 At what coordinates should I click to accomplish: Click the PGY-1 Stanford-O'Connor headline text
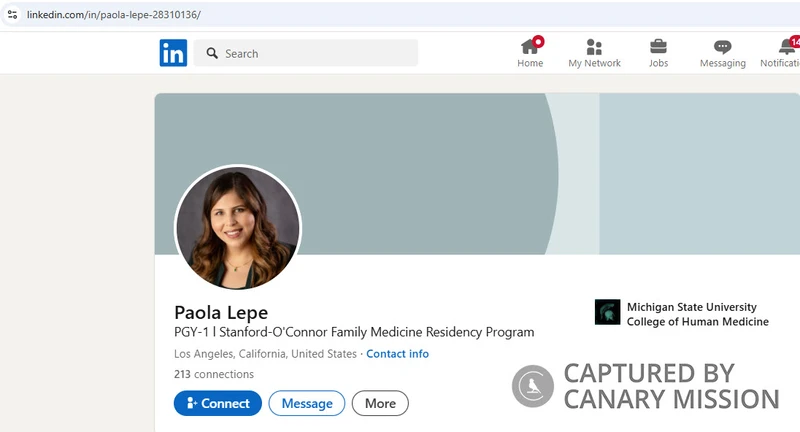click(354, 332)
